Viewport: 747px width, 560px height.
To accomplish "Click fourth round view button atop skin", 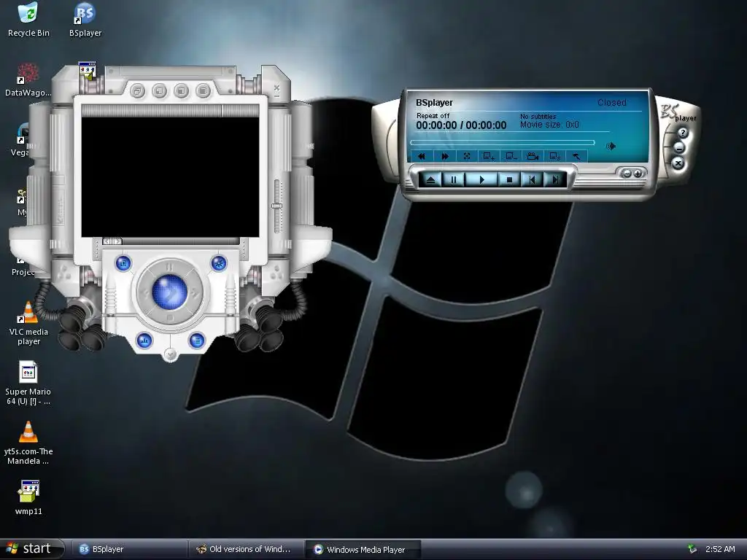I will click(204, 90).
